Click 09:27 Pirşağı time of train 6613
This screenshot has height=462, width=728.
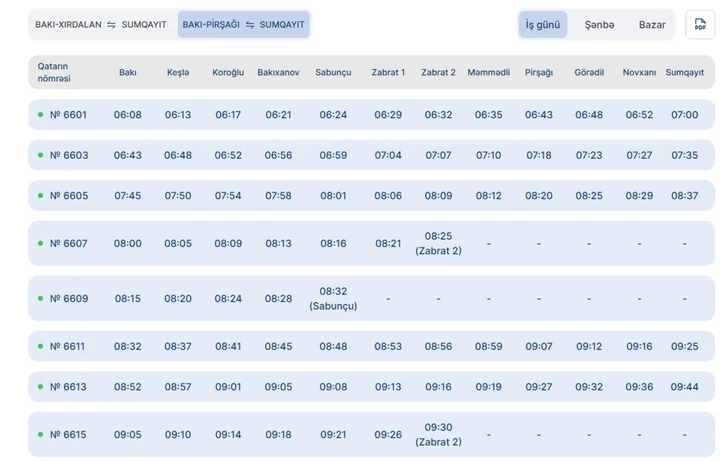(x=539, y=387)
